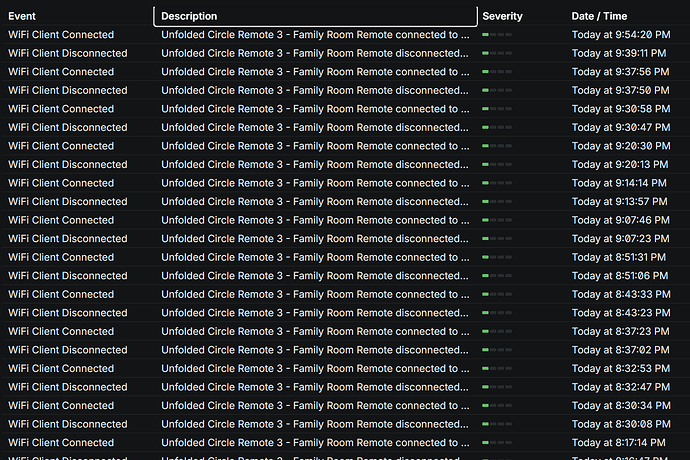The width and height of the screenshot is (690, 460).
Task: Sort by the Event column header
Action: coord(22,16)
